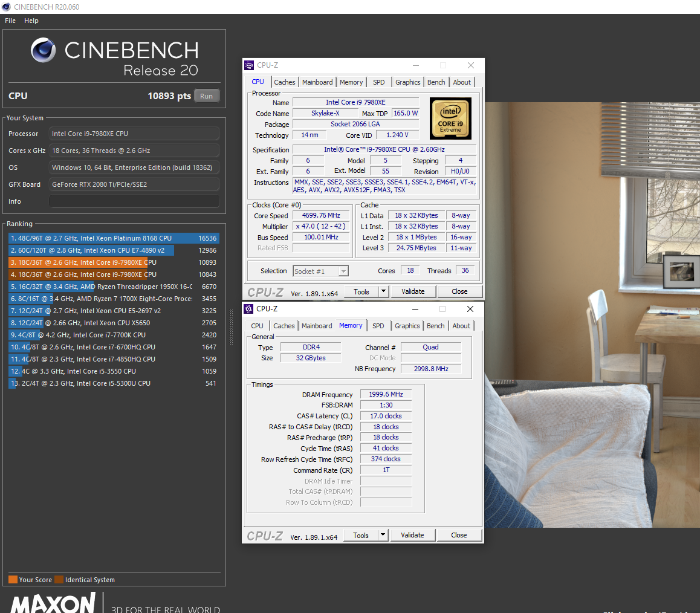Screen dimensions: 700x613
Task: Expand Tools dropdown arrow in lower CPU-Z
Action: point(383,535)
